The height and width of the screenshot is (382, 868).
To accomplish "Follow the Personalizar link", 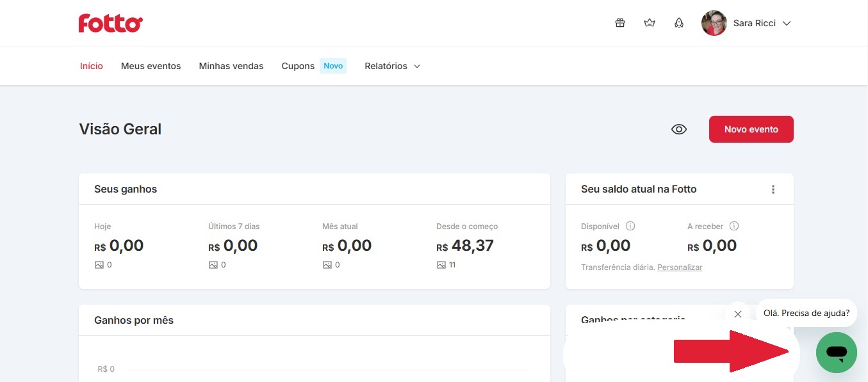I will [680, 267].
